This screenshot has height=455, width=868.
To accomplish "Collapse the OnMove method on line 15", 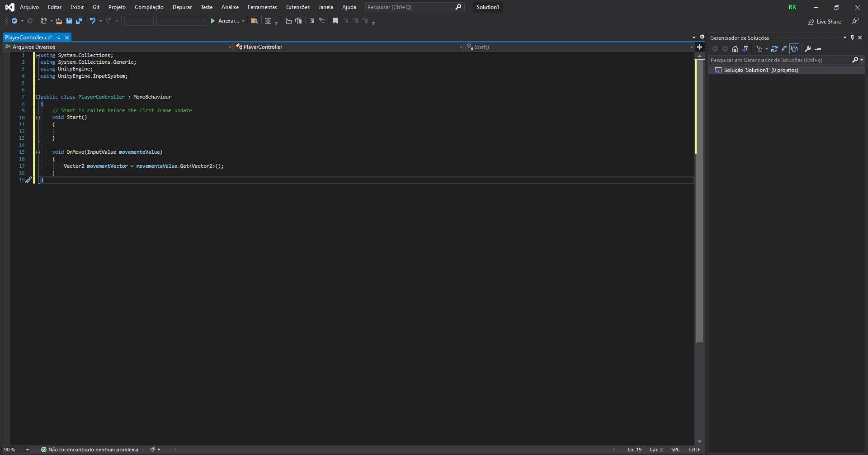I will point(38,152).
